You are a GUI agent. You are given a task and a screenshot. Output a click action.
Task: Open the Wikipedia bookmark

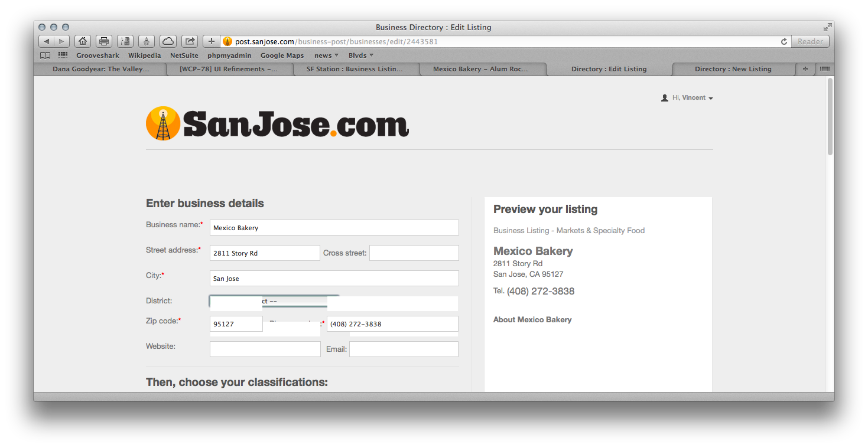click(x=144, y=55)
